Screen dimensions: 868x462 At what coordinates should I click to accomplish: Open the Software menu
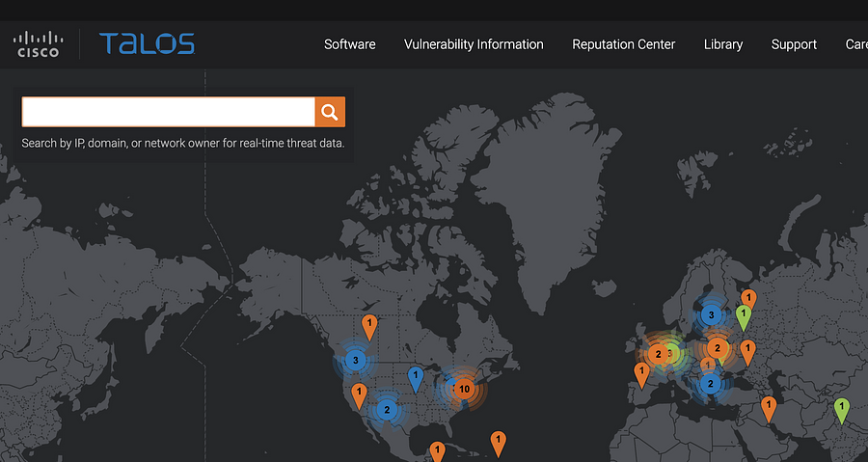pyautogui.click(x=350, y=44)
